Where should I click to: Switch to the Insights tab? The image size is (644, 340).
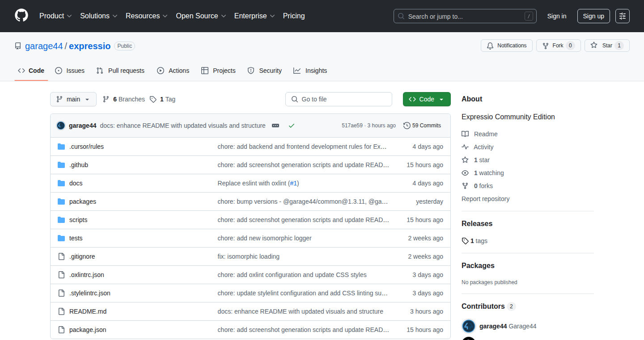(310, 71)
